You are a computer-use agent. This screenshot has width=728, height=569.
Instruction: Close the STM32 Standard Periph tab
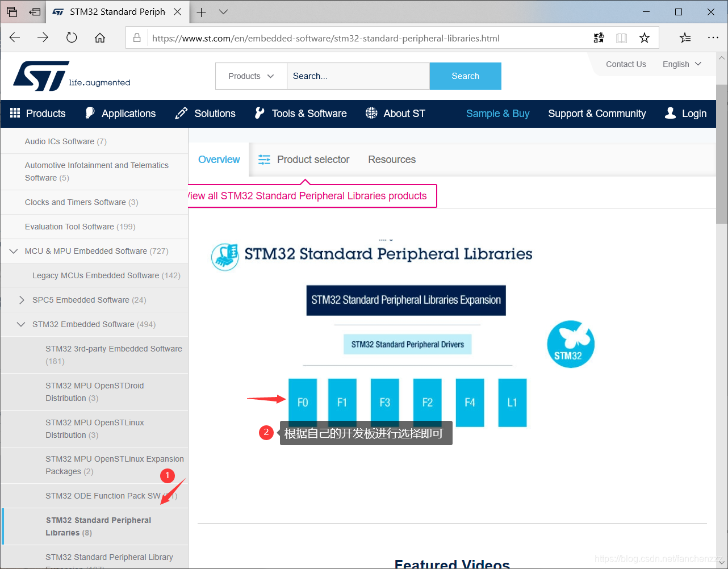point(178,11)
